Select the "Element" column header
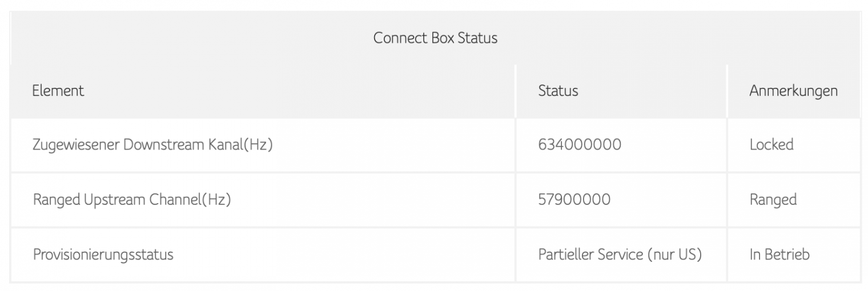The width and height of the screenshot is (868, 291). pos(58,91)
